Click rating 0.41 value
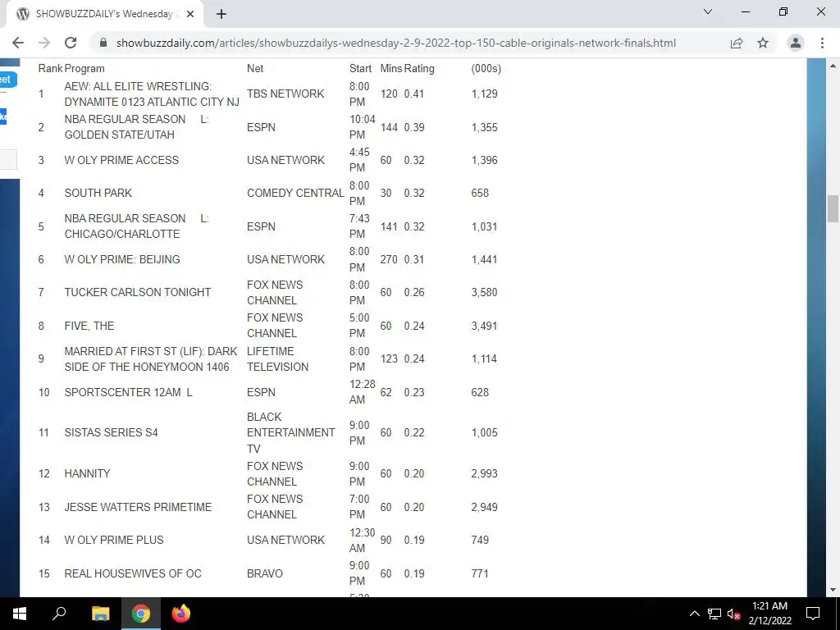Image resolution: width=840 pixels, height=630 pixels. coord(414,94)
